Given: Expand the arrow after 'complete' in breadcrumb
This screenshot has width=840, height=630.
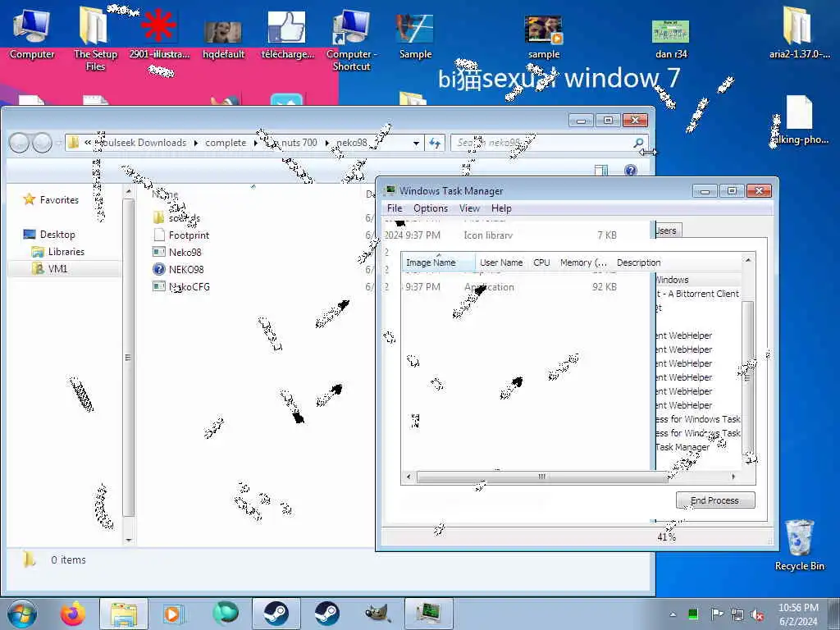Looking at the screenshot, I should point(256,143).
